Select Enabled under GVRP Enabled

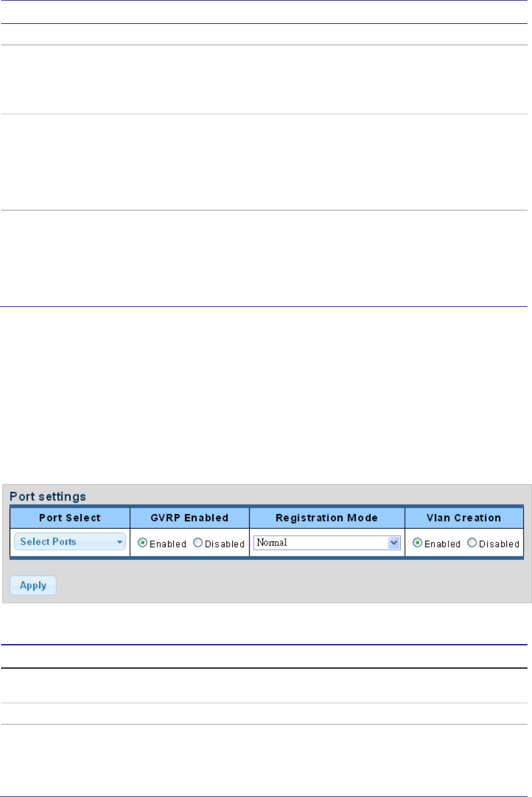(x=143, y=543)
